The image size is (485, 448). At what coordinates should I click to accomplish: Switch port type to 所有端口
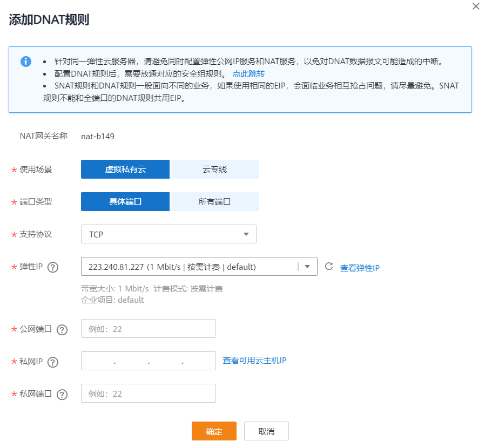(214, 201)
